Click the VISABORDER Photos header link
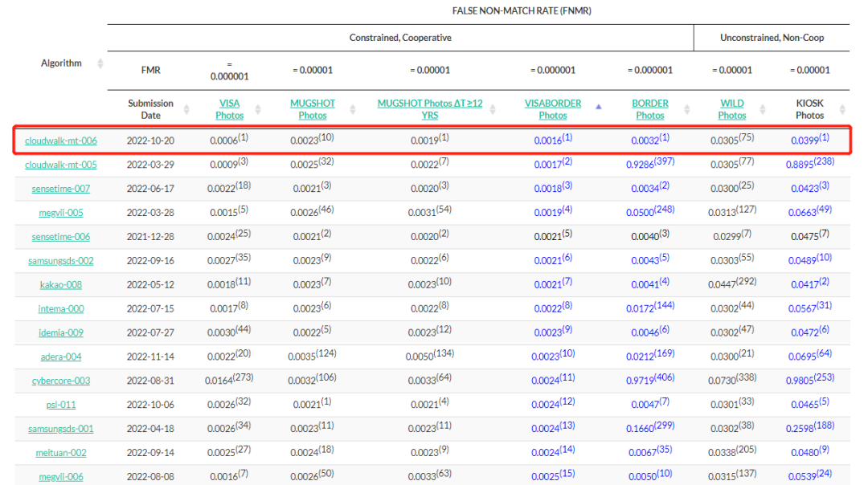Screen dimensions: 868x485 [553, 109]
